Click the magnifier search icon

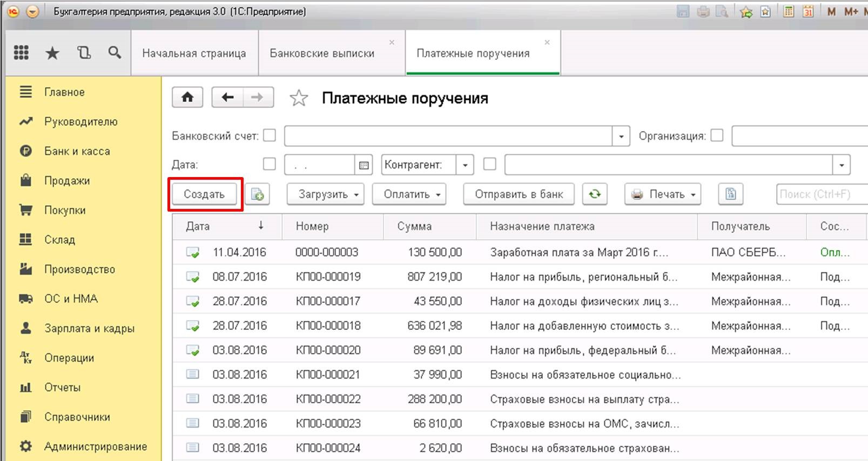(115, 52)
